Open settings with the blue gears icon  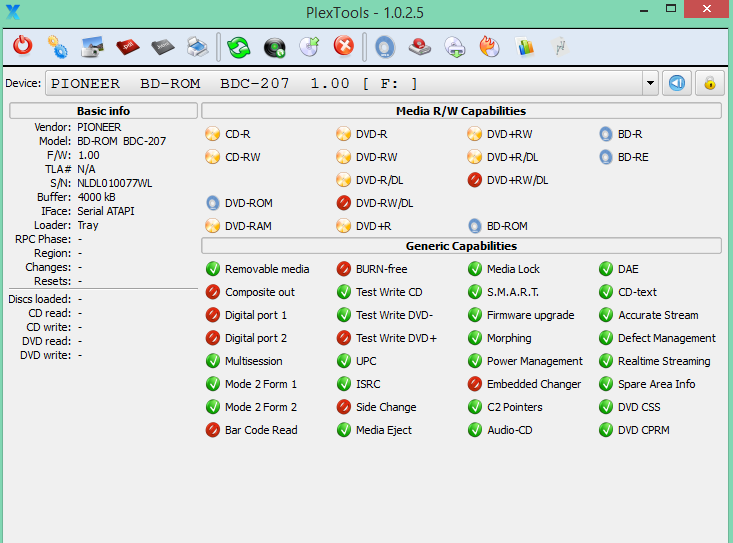tap(58, 47)
